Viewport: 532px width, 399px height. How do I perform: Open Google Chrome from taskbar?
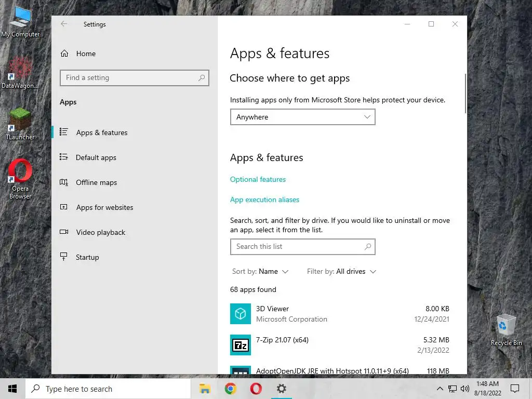(230, 389)
